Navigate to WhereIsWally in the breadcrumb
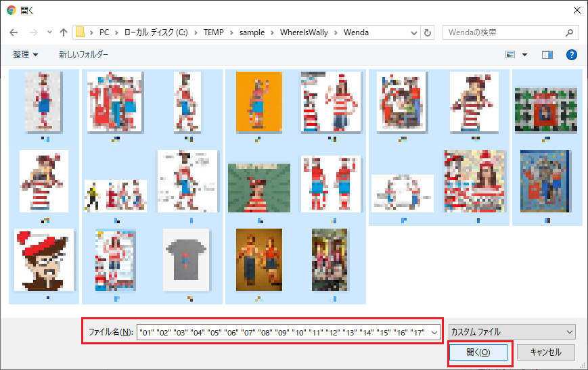Image resolution: width=588 pixels, height=370 pixels. pyautogui.click(x=304, y=32)
